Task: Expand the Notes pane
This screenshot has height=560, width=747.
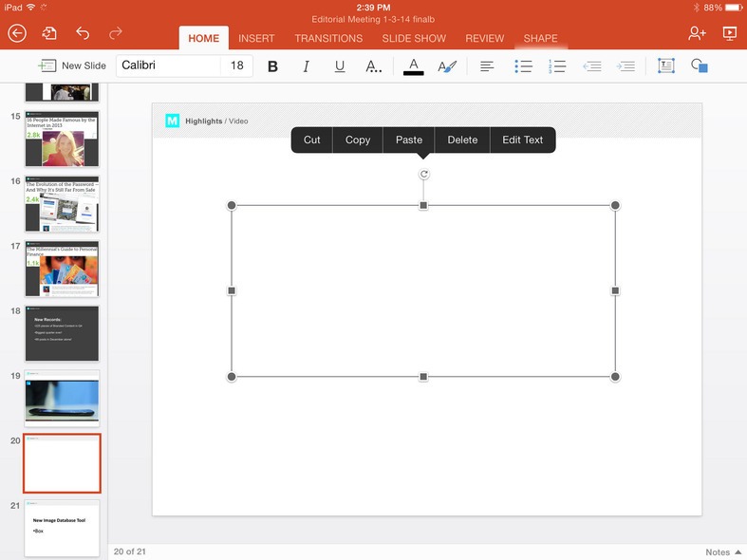Action: 722,551
